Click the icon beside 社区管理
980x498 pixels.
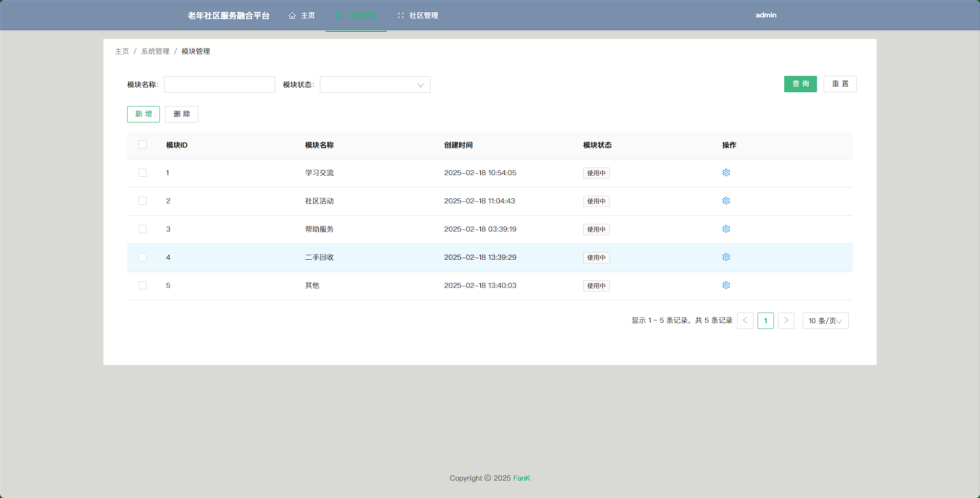[401, 15]
